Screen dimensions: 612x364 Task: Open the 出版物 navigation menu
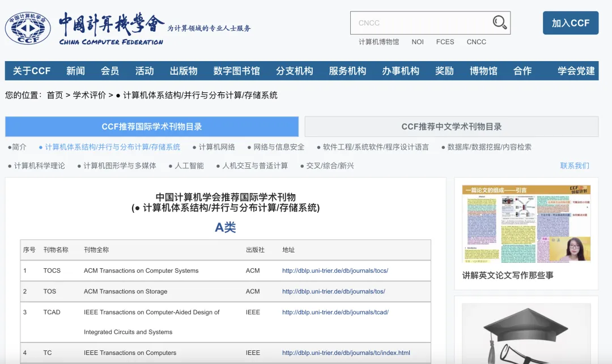pos(184,71)
